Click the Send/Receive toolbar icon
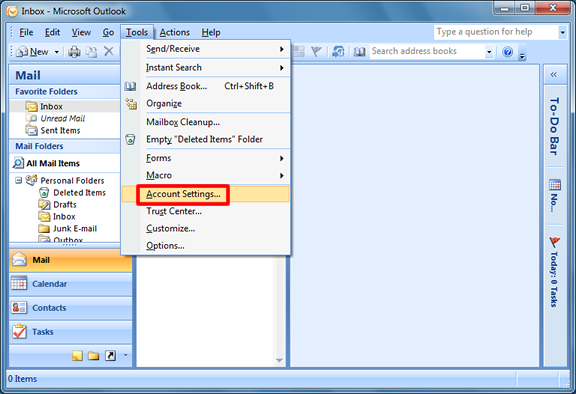Viewport: 576px width, 394px height. point(338,51)
